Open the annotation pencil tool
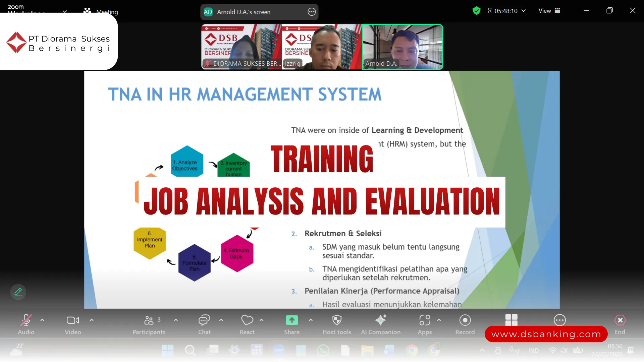The image size is (644, 362). [x=18, y=292]
